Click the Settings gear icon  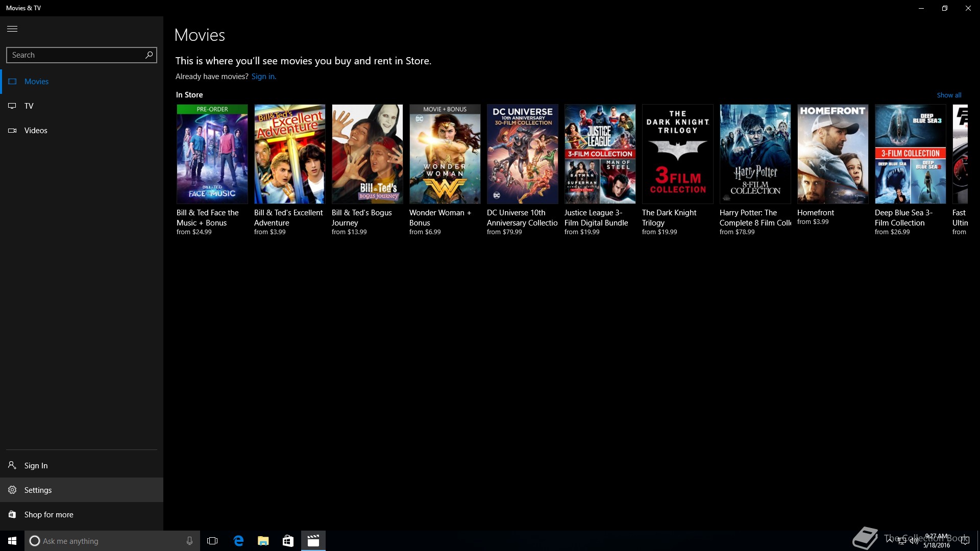pyautogui.click(x=12, y=490)
